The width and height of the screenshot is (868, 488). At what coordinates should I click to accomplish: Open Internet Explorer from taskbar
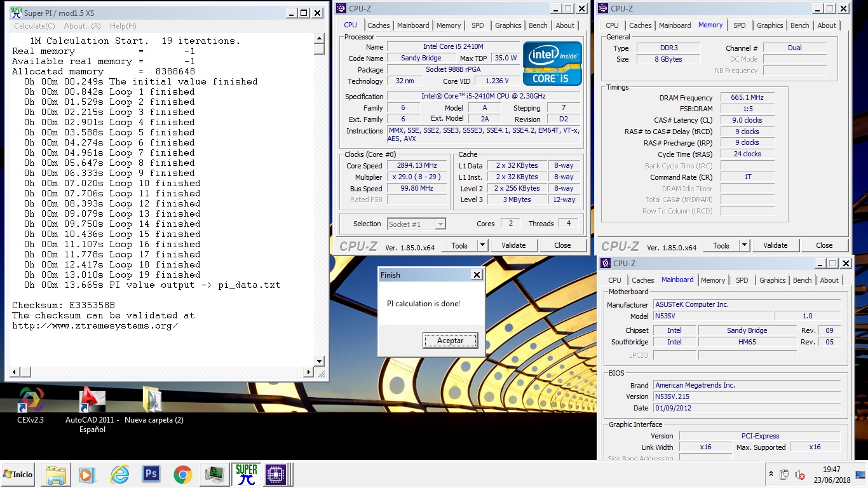pyautogui.click(x=119, y=475)
